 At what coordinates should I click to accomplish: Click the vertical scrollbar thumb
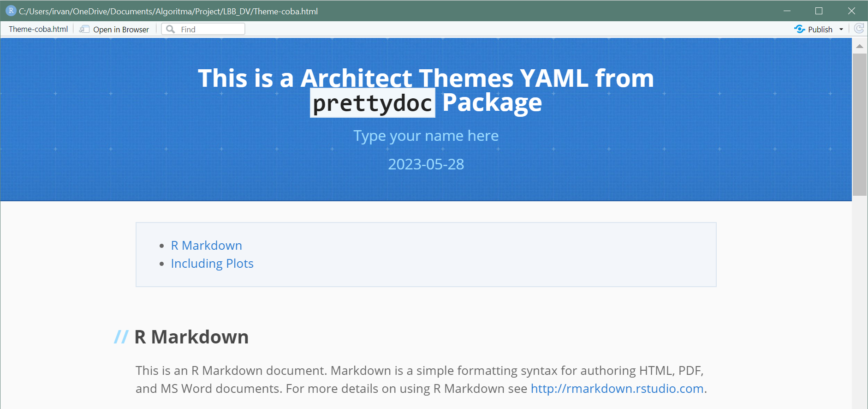pos(859,125)
